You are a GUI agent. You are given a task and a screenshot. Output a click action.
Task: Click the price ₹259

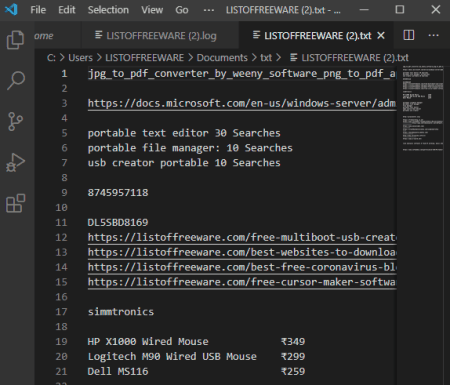tap(293, 371)
